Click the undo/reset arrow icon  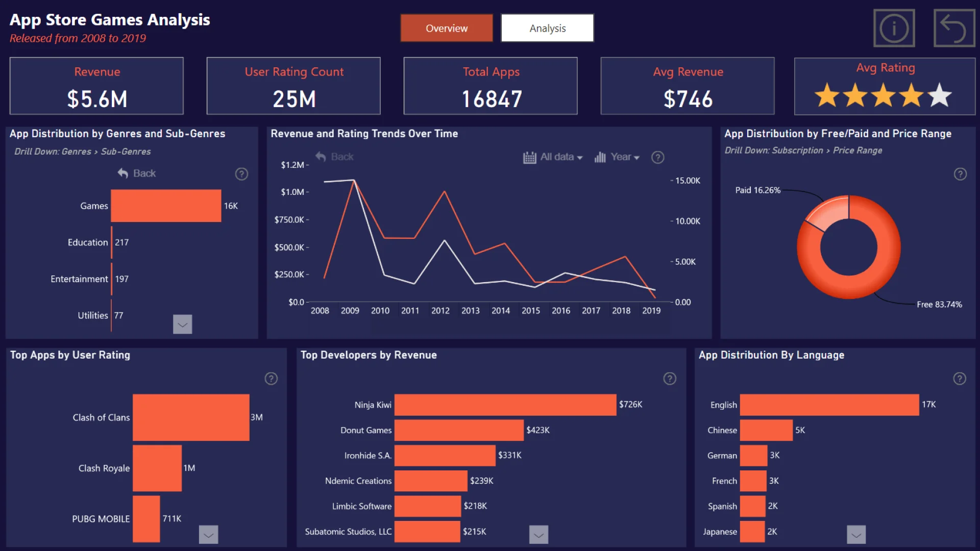(x=954, y=28)
